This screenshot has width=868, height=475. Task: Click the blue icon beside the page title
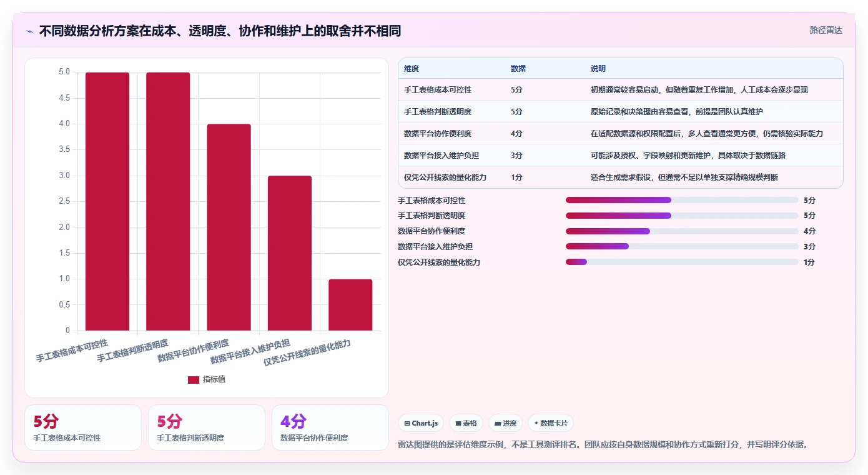[29, 31]
